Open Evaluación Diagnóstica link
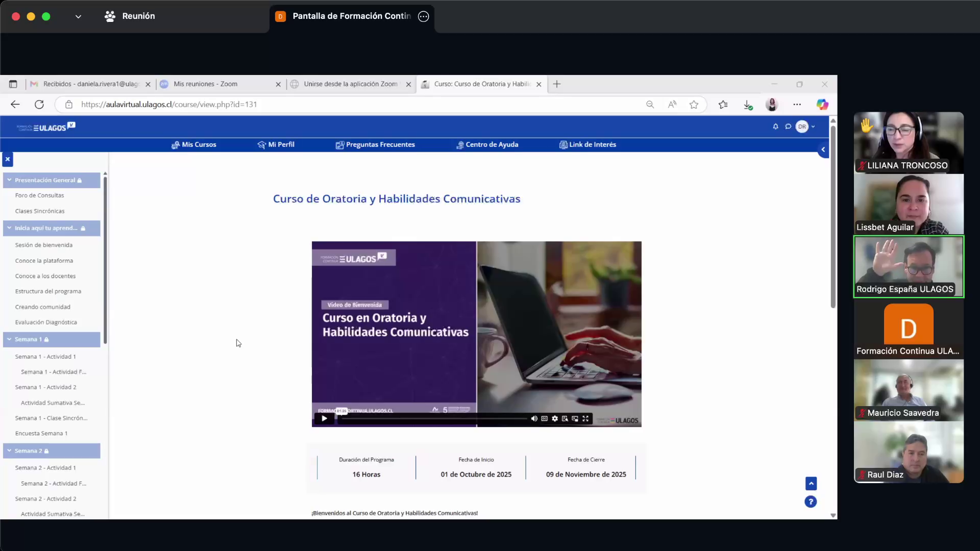 click(x=46, y=322)
